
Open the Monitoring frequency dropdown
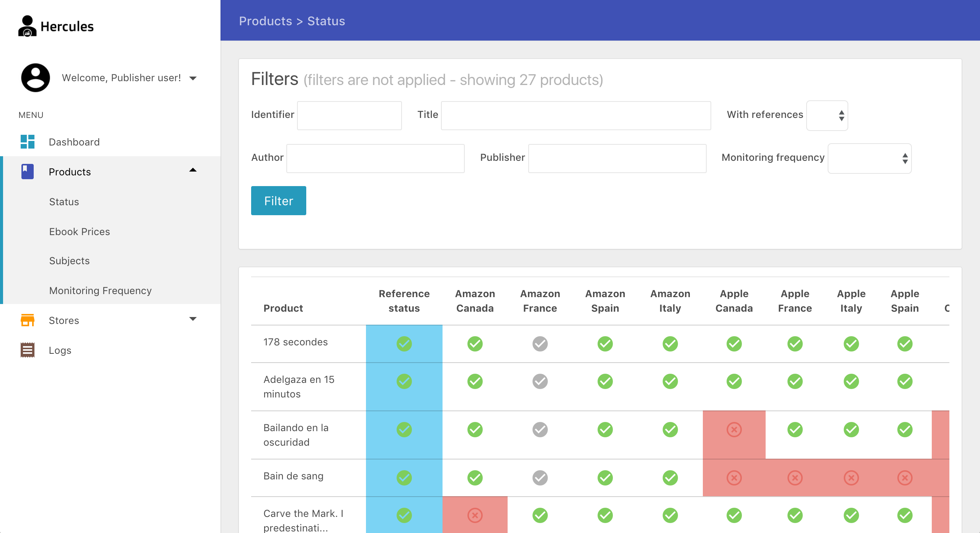click(x=869, y=158)
